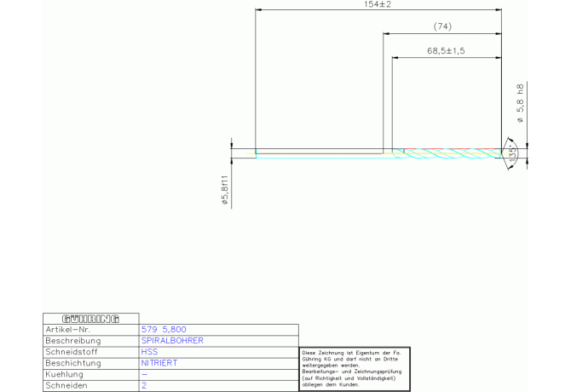Select article number value 579 5,800
This screenshot has width=571, height=392.
pyautogui.click(x=163, y=329)
